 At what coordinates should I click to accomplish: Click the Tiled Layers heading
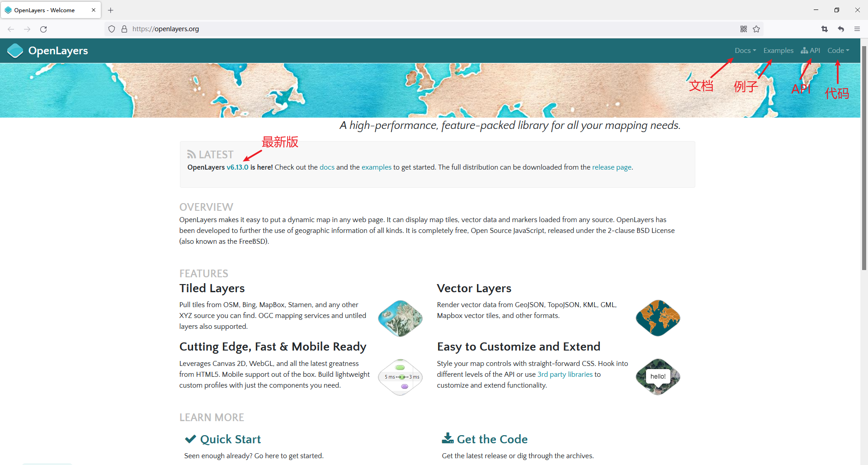212,288
